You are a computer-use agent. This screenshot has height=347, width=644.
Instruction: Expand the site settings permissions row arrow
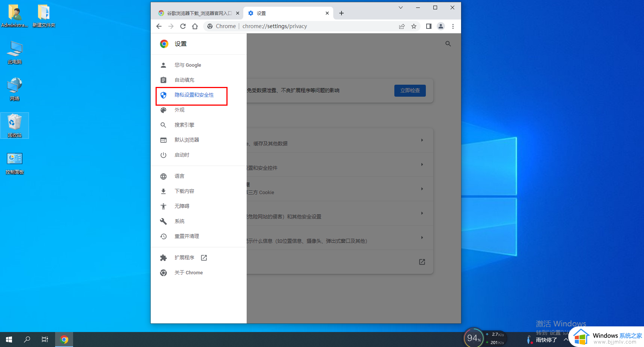coord(422,238)
